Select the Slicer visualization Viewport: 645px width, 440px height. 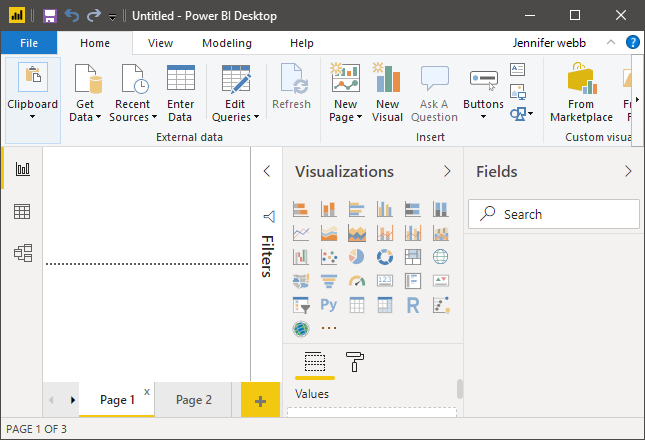click(x=301, y=305)
